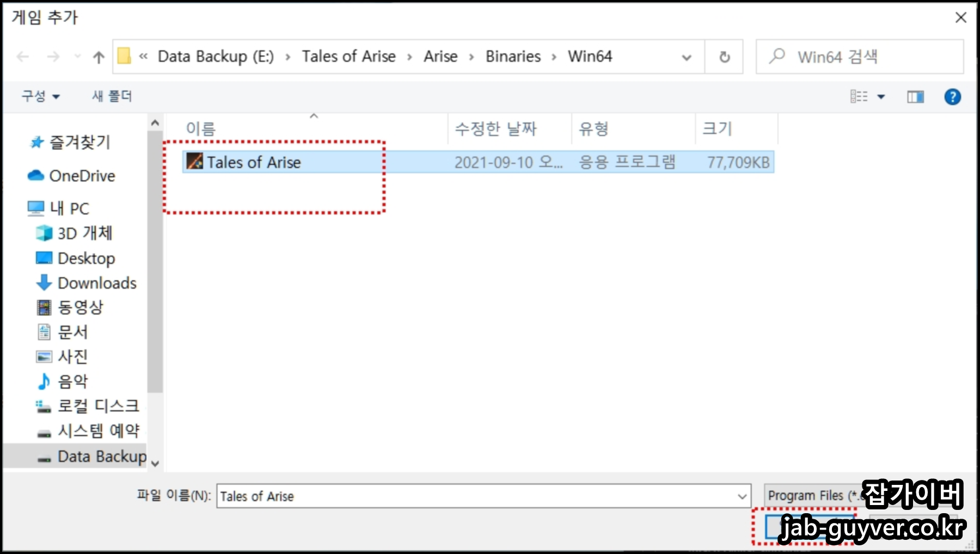Navigate to Arise breadcrumb folder
Viewport: 980px width, 554px height.
[440, 57]
